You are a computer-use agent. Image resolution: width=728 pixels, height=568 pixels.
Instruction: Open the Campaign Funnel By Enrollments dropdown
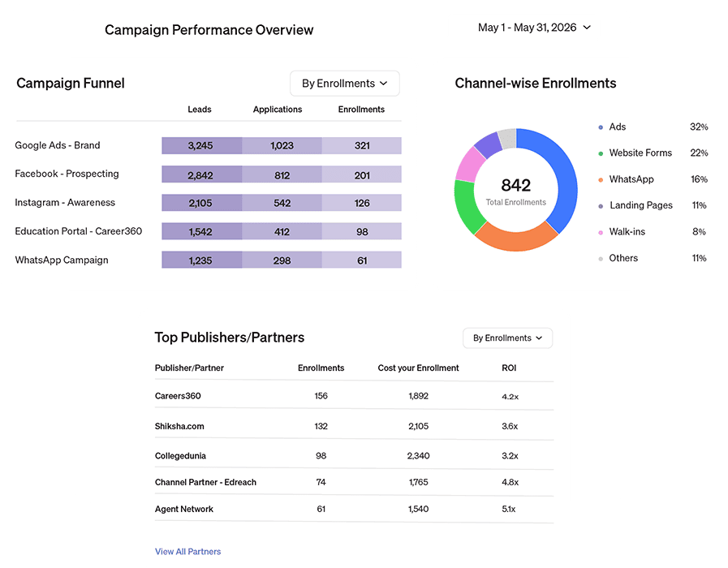click(344, 84)
